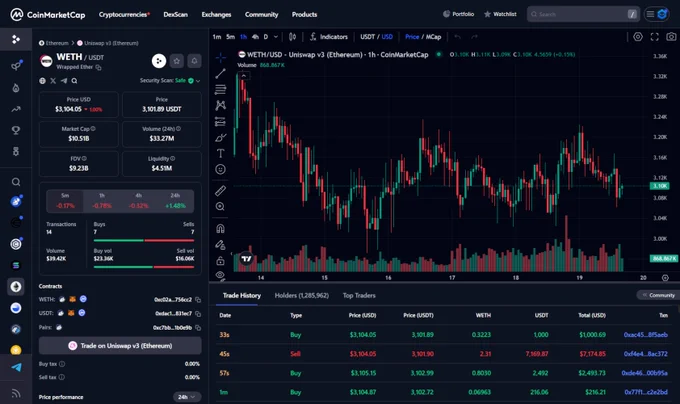Select the 5m chart timeframe

(x=230, y=37)
